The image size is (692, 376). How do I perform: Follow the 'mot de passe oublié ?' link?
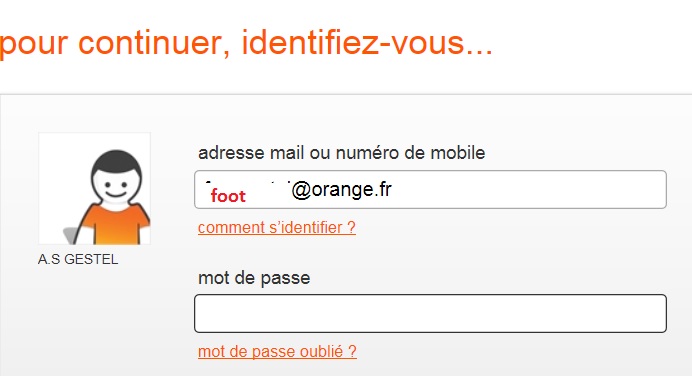pos(277,352)
